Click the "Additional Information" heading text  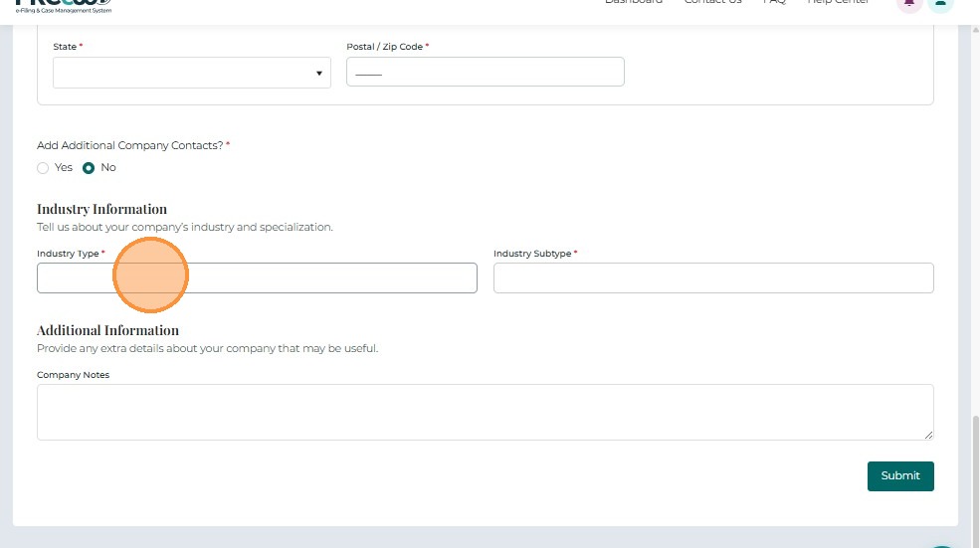pos(107,330)
